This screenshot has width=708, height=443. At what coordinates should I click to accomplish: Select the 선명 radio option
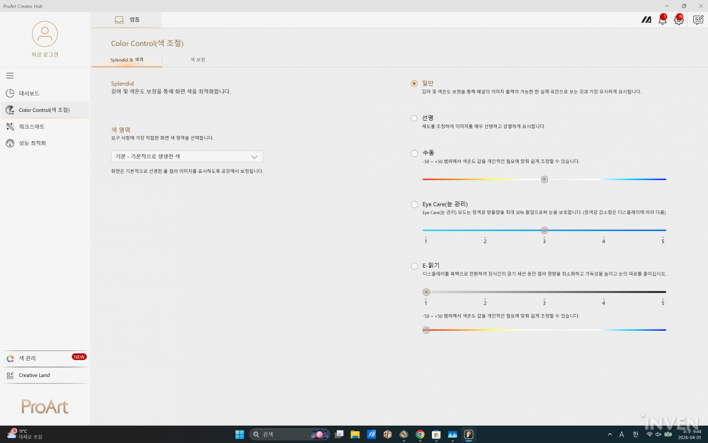point(414,118)
